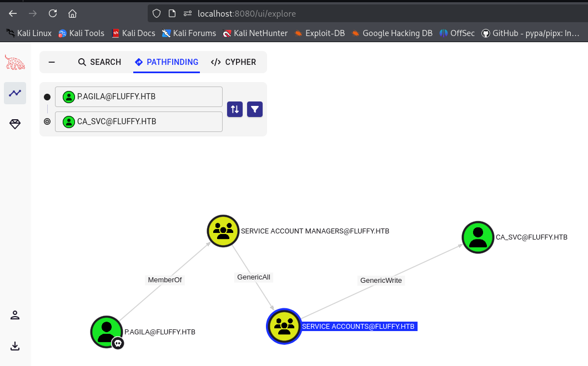Click the download icon in sidebar
This screenshot has width=588, height=366.
[15, 346]
